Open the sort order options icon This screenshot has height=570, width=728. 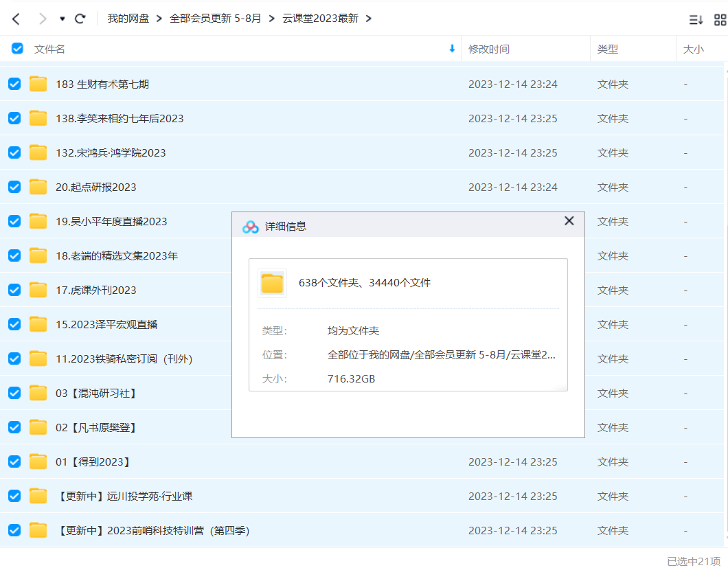pyautogui.click(x=696, y=19)
